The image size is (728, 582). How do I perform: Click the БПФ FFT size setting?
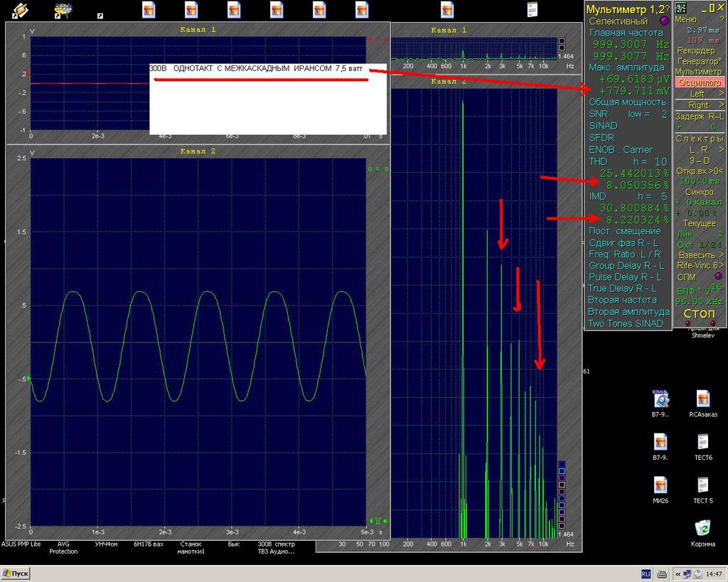point(700,289)
